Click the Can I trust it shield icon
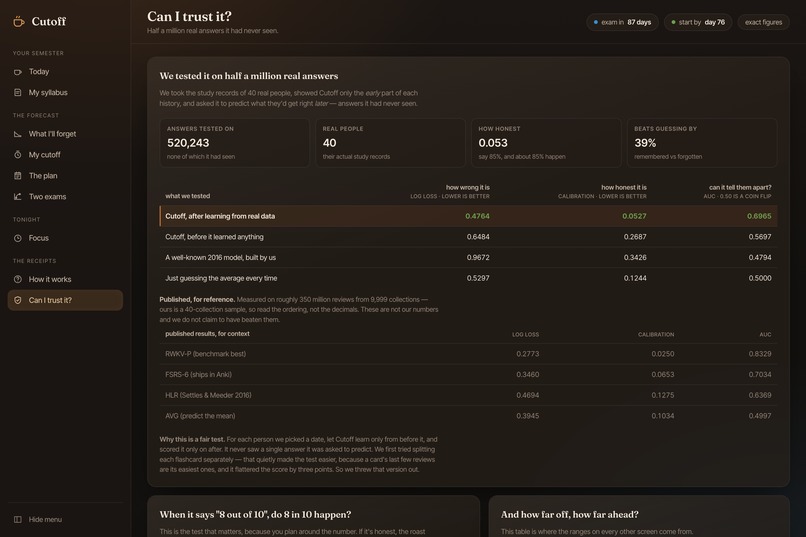806x537 pixels. point(17,300)
